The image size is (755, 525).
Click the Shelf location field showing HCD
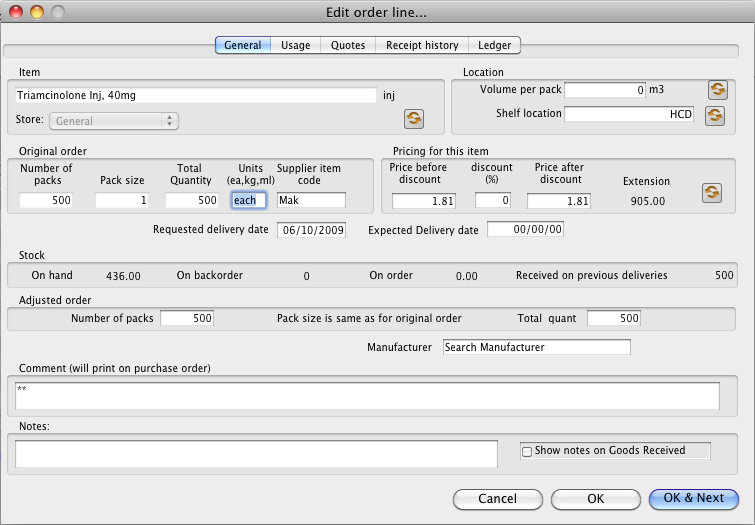(x=629, y=114)
